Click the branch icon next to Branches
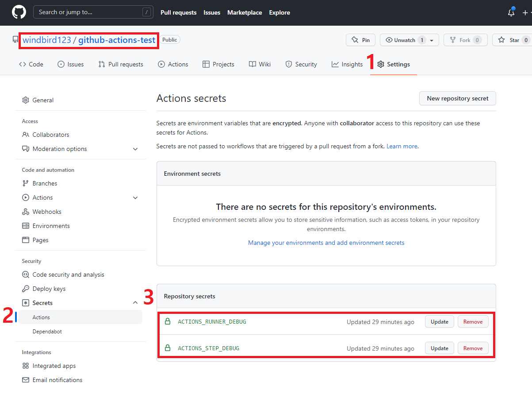 [x=26, y=183]
